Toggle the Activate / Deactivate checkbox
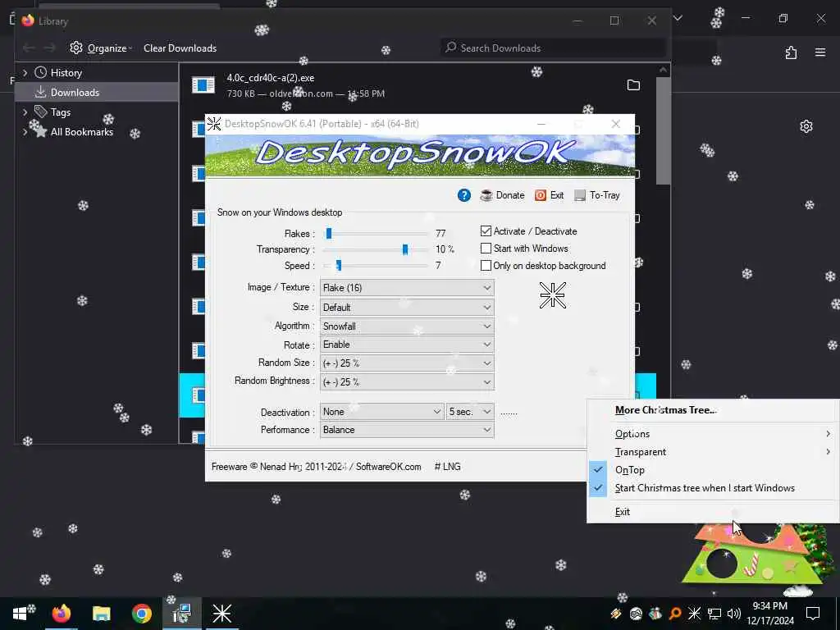Image resolution: width=840 pixels, height=630 pixels. pos(486,231)
